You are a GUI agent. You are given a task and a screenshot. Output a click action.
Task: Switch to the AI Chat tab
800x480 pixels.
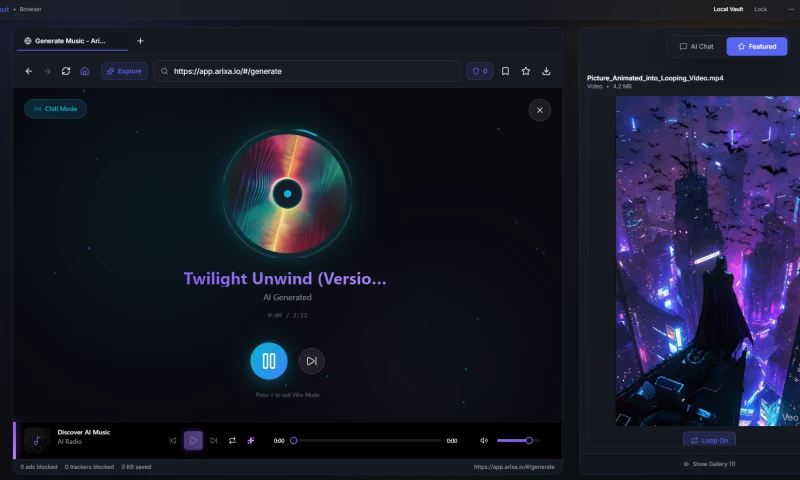click(x=696, y=46)
